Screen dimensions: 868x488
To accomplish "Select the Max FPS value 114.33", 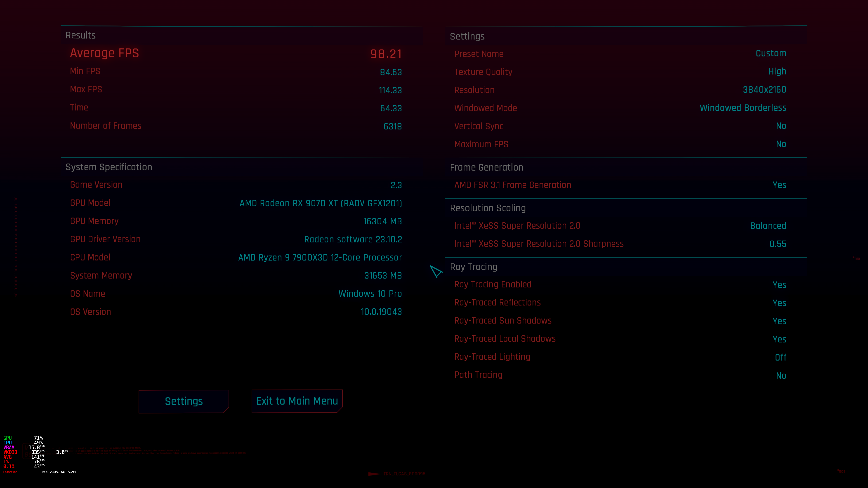I will [390, 90].
